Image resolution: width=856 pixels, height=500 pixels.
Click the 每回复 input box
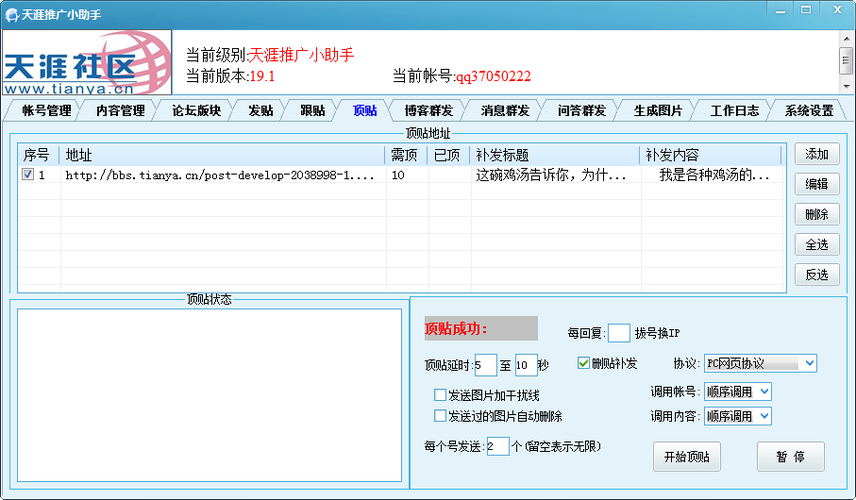[618, 333]
